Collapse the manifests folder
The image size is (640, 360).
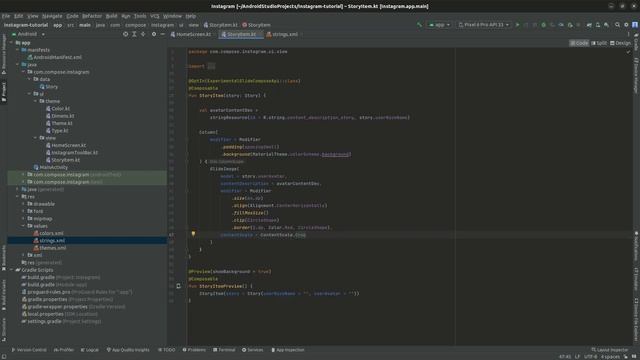tap(18, 50)
